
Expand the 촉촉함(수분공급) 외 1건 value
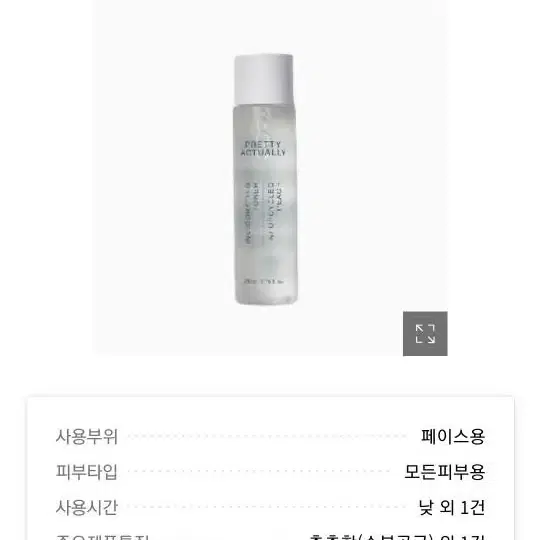coord(397,537)
